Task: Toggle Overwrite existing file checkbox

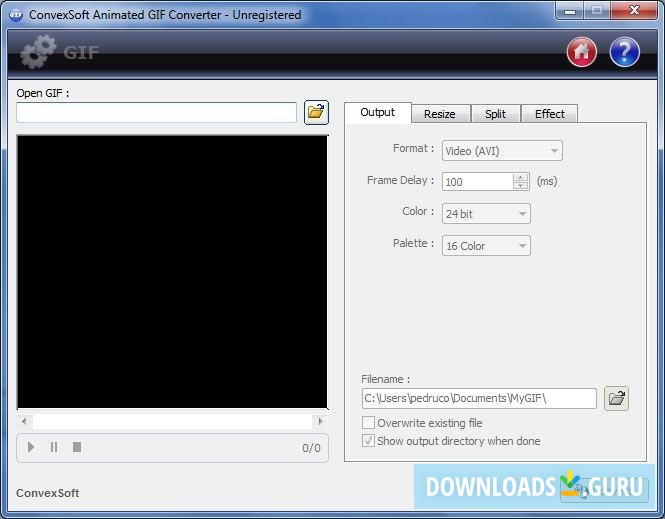Action: pyautogui.click(x=368, y=423)
